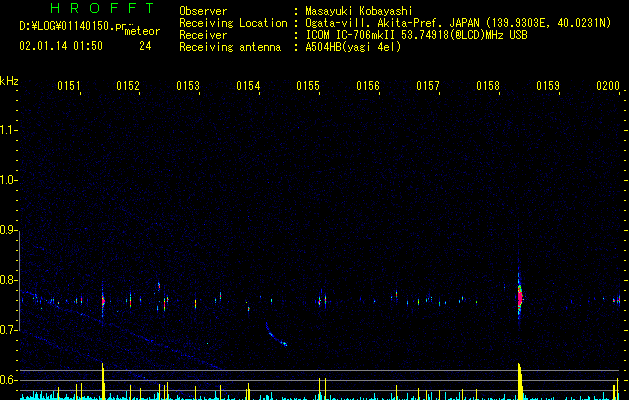
Task: Click the 0.7 kHz axis label
Action: coord(9,331)
